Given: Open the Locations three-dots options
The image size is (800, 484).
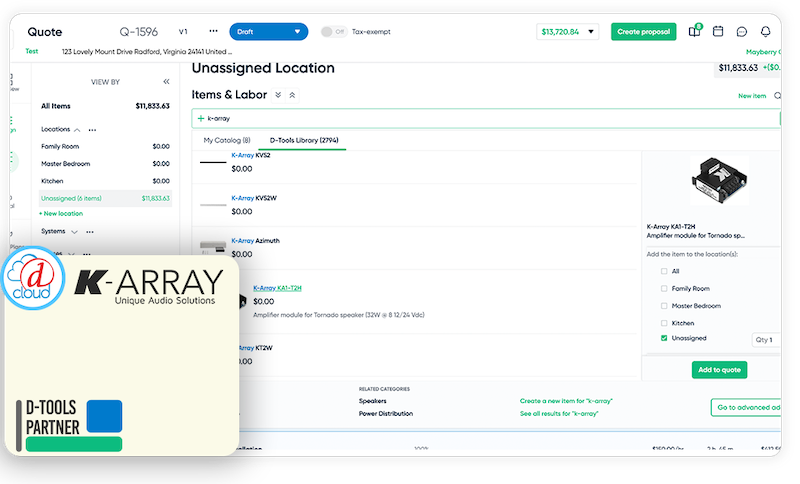Looking at the screenshot, I should point(92,130).
